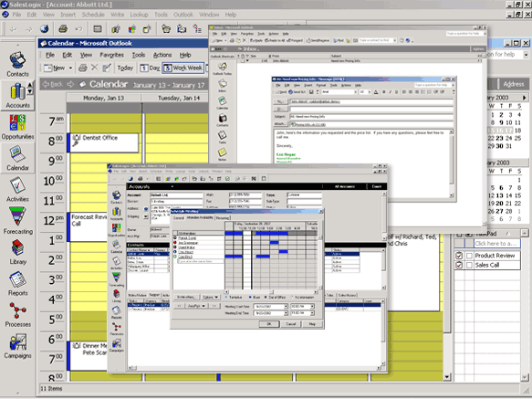Open Outlook Today shortcut in the Inbox window
532x399 pixels.
point(223,68)
